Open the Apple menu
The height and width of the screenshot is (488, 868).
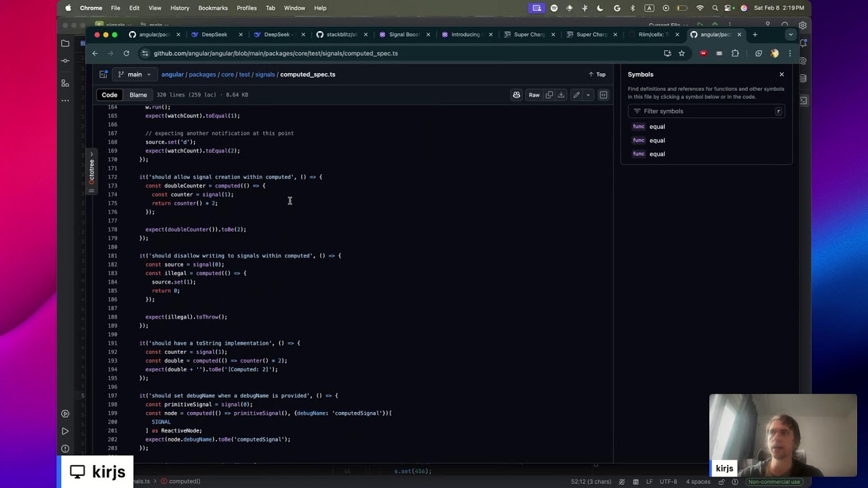pos(68,8)
